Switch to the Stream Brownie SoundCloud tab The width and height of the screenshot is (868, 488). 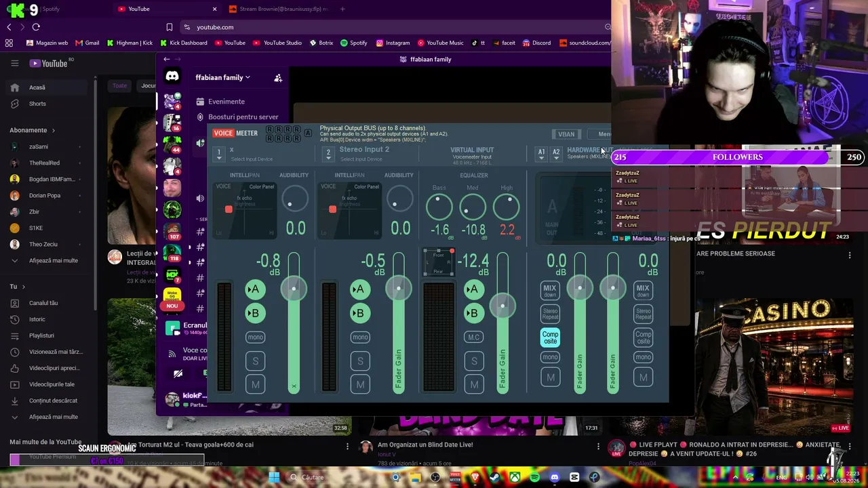tap(279, 9)
